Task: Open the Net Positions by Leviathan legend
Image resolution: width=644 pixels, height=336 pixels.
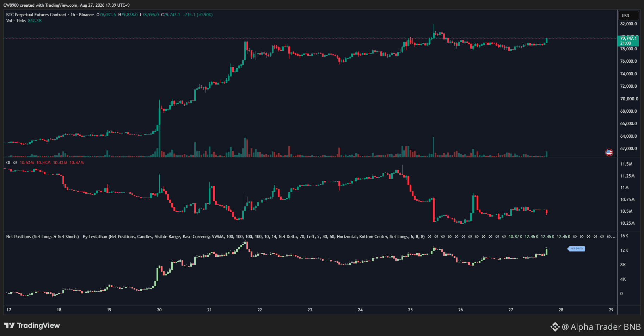Action: coord(215,237)
